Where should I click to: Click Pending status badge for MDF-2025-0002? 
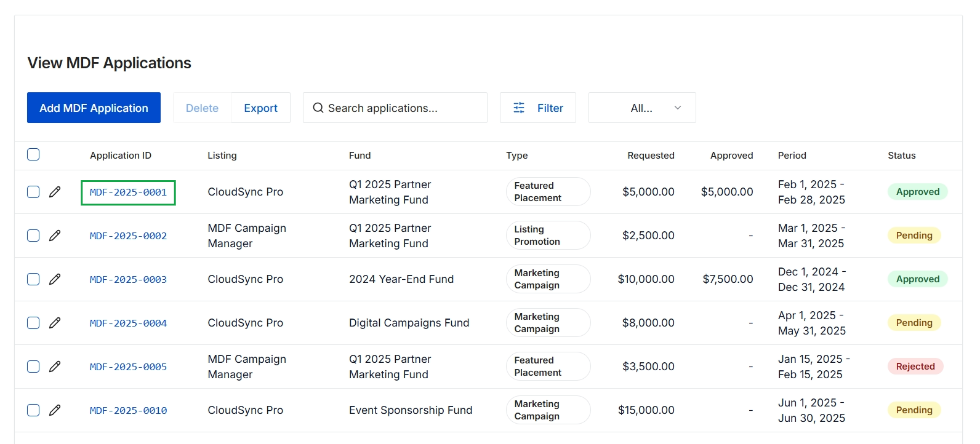pos(914,236)
